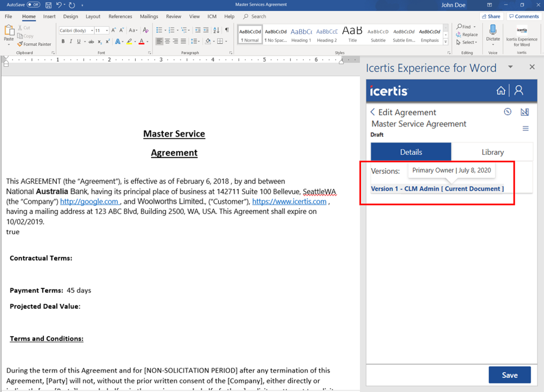Launch Icertis Experience for Word
The image size is (544, 392).
pyautogui.click(x=522, y=36)
